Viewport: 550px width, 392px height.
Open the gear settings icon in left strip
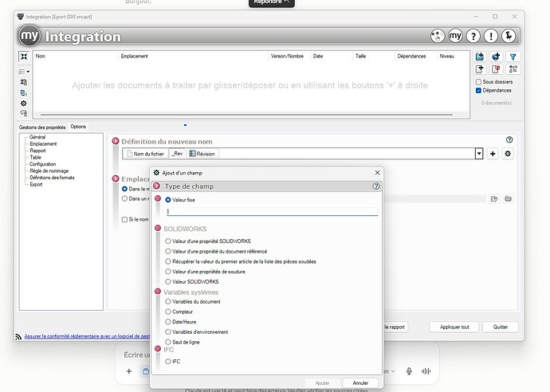click(x=23, y=104)
